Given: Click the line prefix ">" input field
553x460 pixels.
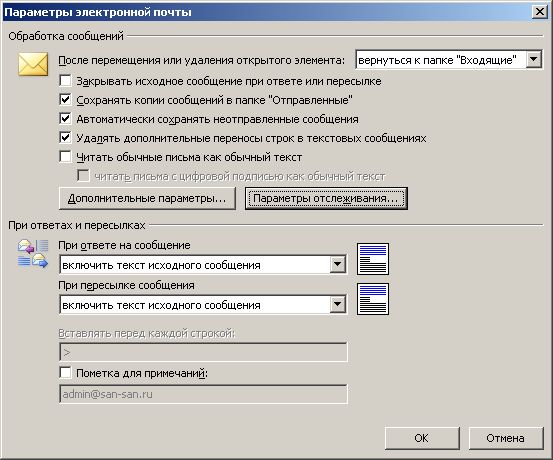Looking at the screenshot, I should tap(203, 352).
